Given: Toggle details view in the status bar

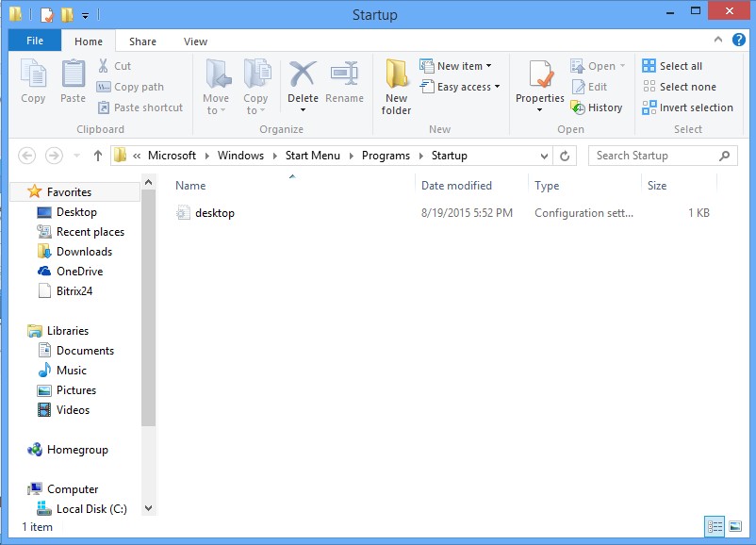Looking at the screenshot, I should coord(715,526).
